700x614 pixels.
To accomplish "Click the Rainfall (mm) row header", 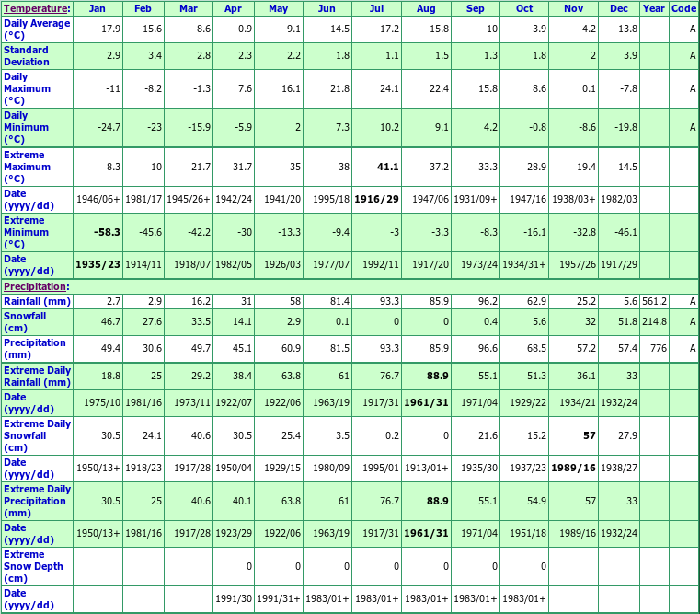I will click(x=36, y=301).
